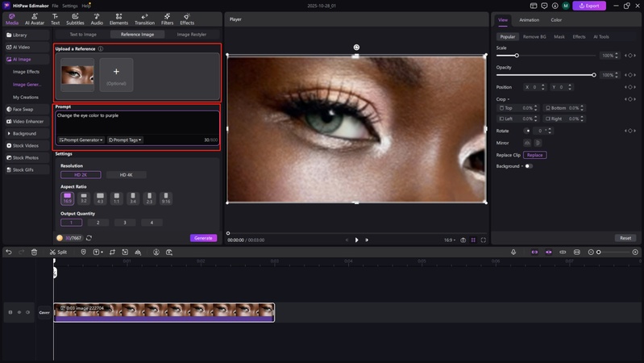This screenshot has width=644, height=363.
Task: Click the timeline zoom slider handle
Action: 598,252
